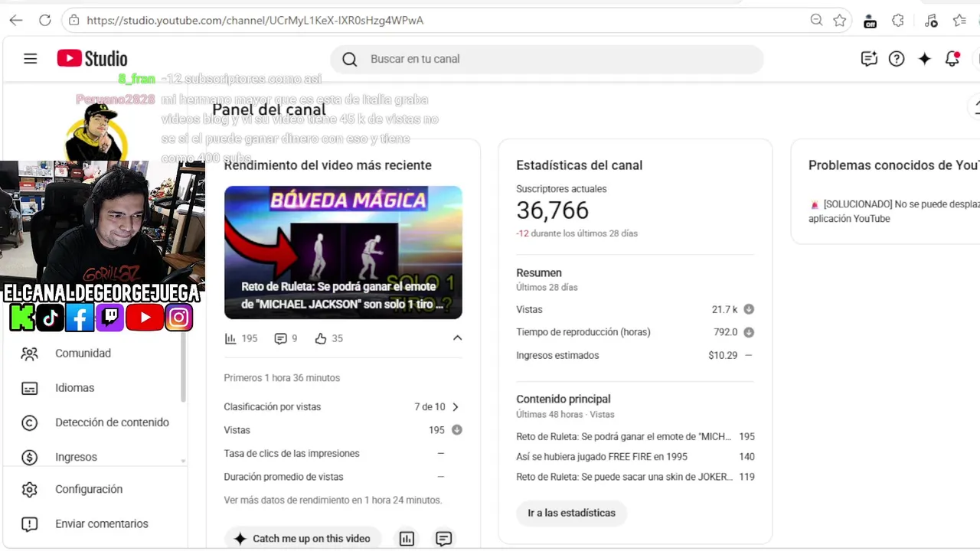Click the Comunidad people icon
980x551 pixels.
30,354
